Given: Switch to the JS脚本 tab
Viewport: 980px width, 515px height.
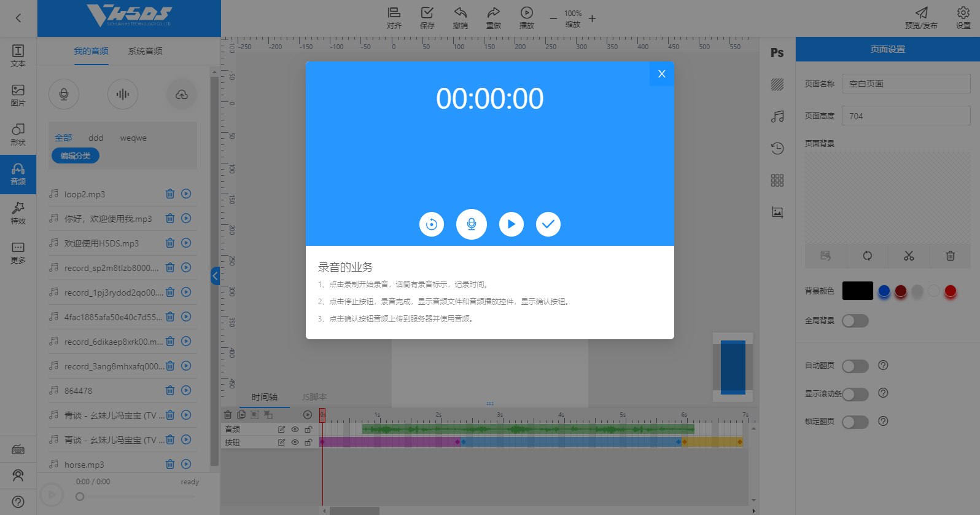Looking at the screenshot, I should pyautogui.click(x=314, y=397).
